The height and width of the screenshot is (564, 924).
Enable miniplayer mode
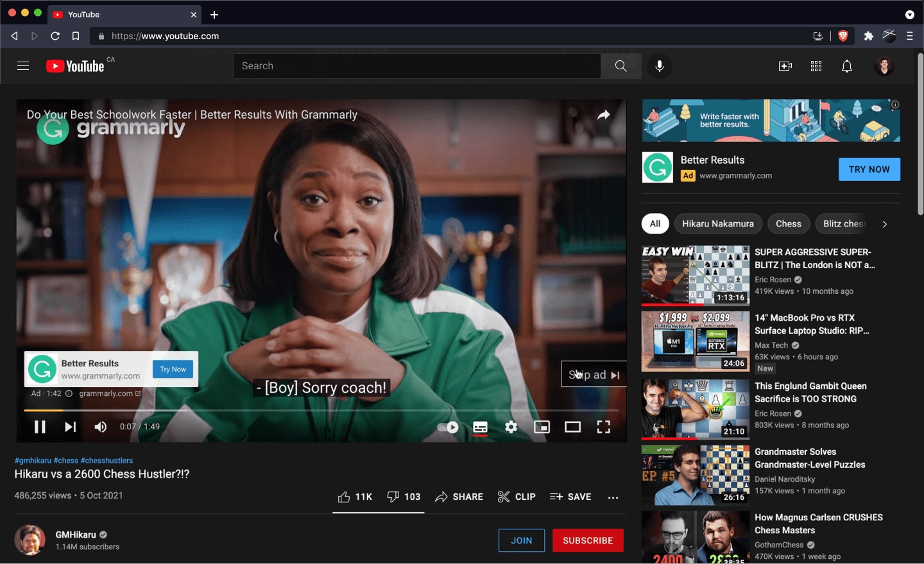[x=542, y=427]
